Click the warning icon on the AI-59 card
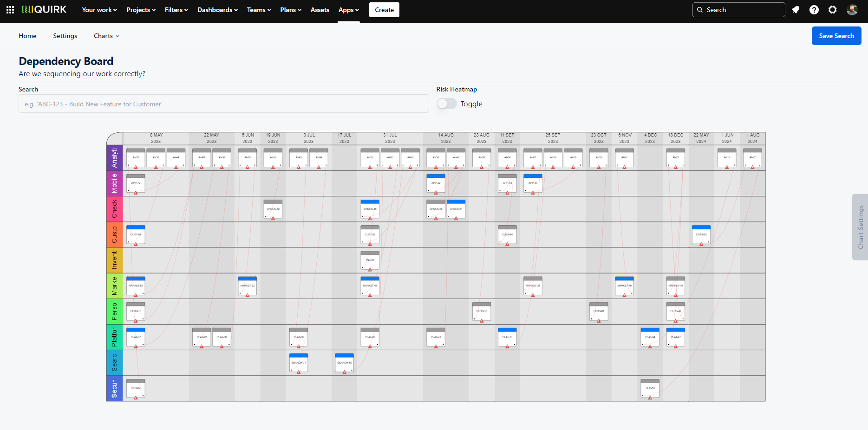 click(x=273, y=167)
